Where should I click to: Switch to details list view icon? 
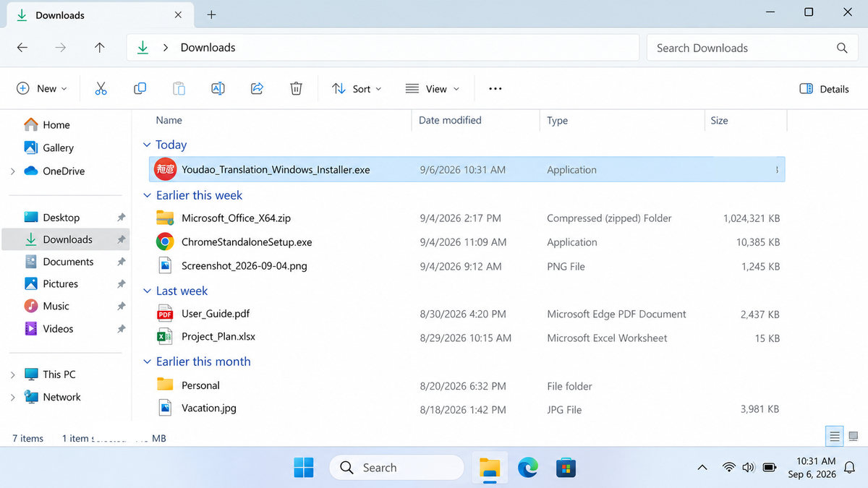coord(835,436)
